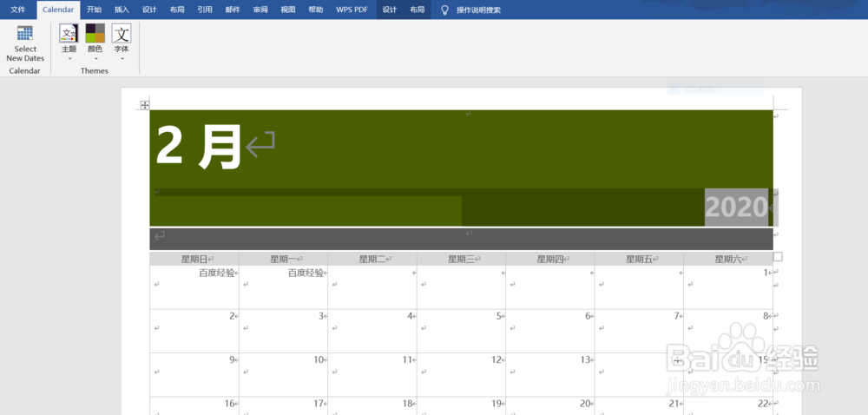Screen dimensions: 868x415
Task: Click the table move handle icon
Action: click(144, 105)
